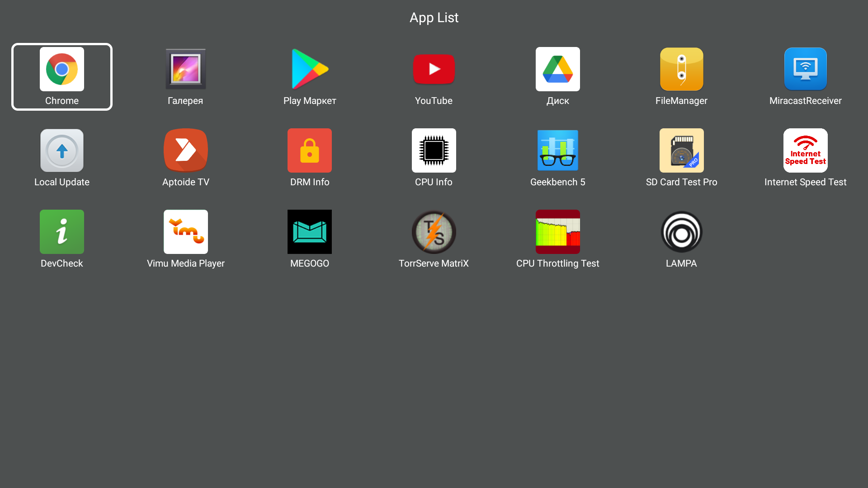Viewport: 868px width, 488px height.
Task: Launch the DevCheck app
Action: click(x=62, y=232)
